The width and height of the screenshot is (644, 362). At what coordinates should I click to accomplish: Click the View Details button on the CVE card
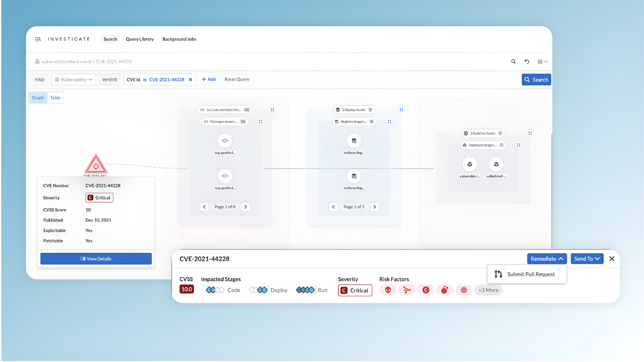[96, 258]
